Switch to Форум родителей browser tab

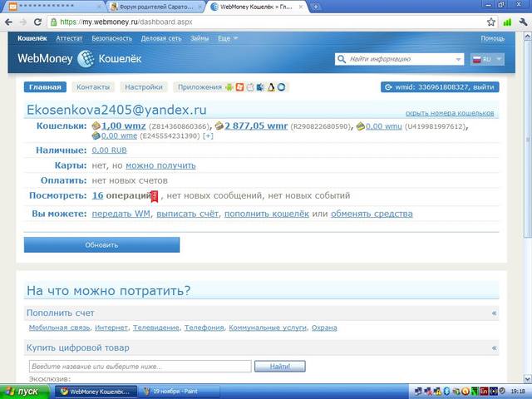click(156, 7)
